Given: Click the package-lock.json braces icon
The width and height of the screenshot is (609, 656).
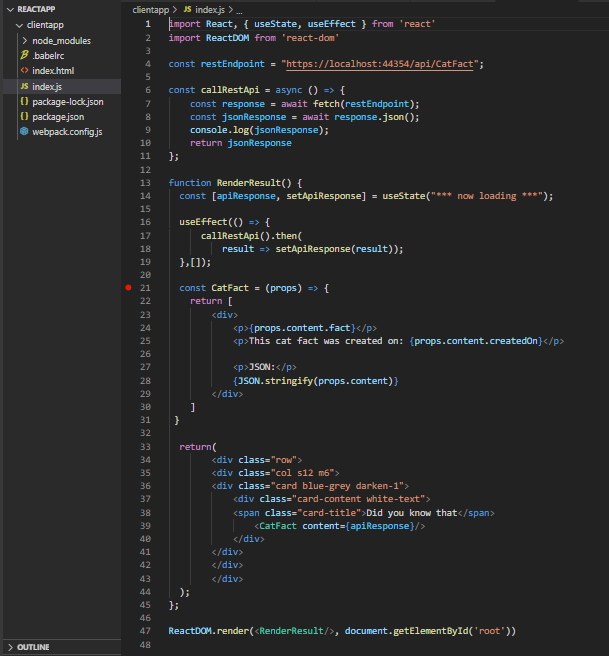Looking at the screenshot, I should coord(25,102).
